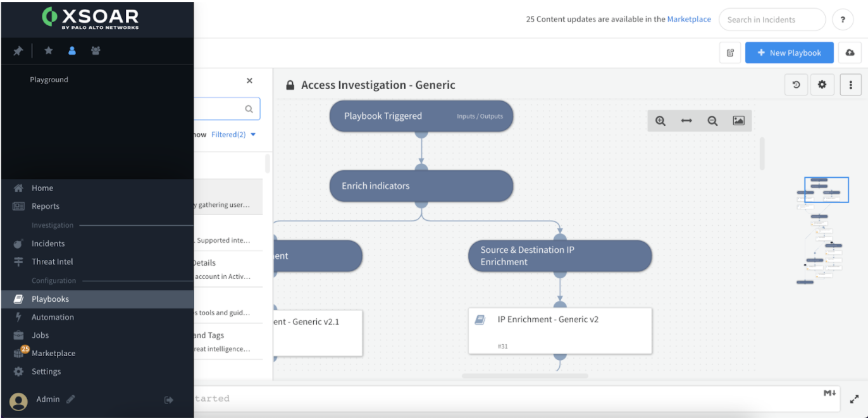868x420 pixels.
Task: Log out using the sign-out icon
Action: [x=169, y=400]
